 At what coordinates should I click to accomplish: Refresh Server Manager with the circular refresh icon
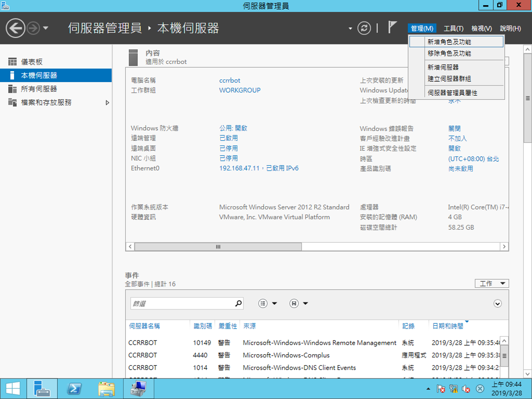pos(364,28)
